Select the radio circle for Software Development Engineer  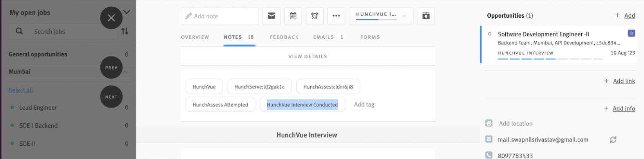490,34
